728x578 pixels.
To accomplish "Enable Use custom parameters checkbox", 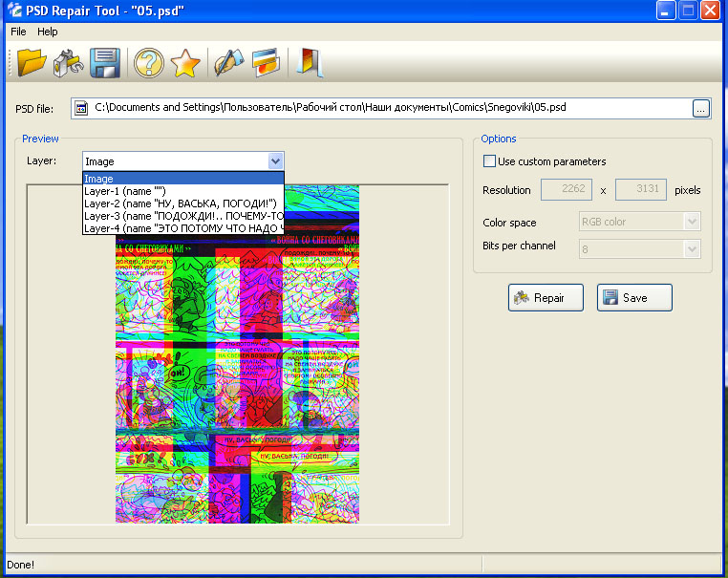I will pyautogui.click(x=489, y=161).
